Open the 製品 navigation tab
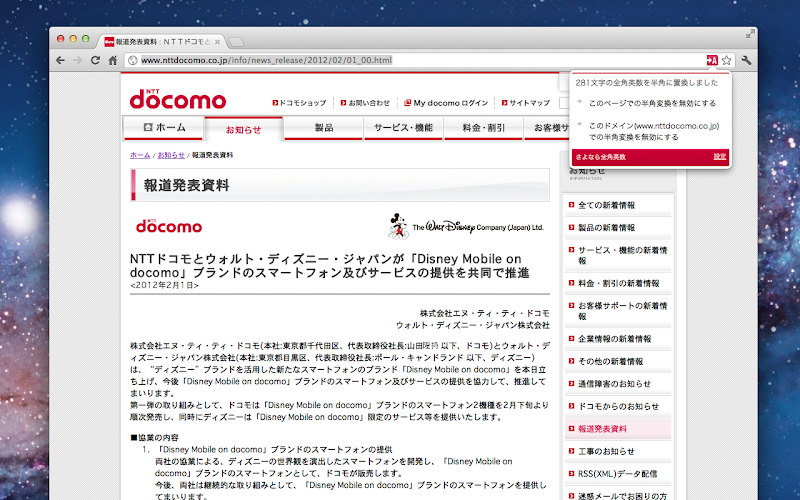This screenshot has height=500, width=800. pyautogui.click(x=323, y=128)
